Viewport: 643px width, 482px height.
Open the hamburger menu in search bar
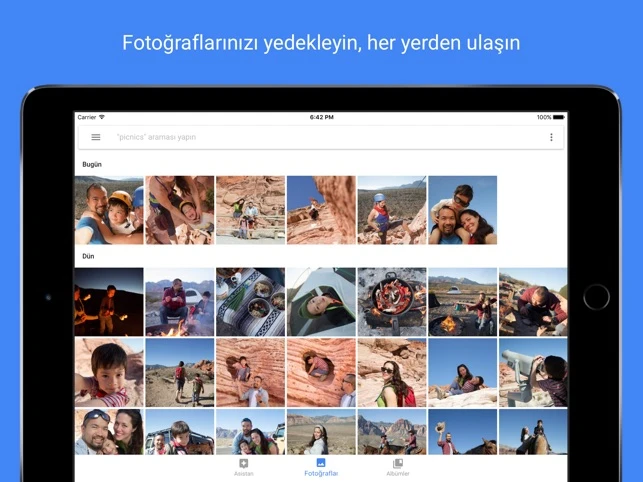96,137
